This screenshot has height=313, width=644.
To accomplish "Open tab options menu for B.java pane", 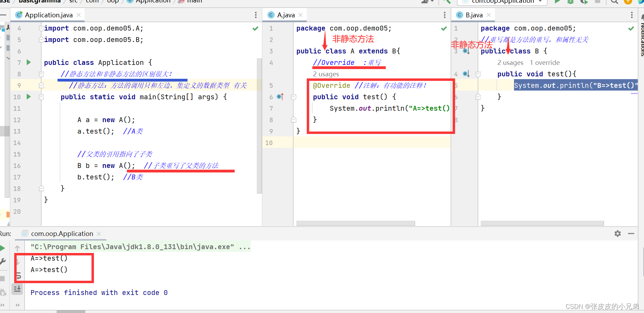I will click(x=632, y=15).
